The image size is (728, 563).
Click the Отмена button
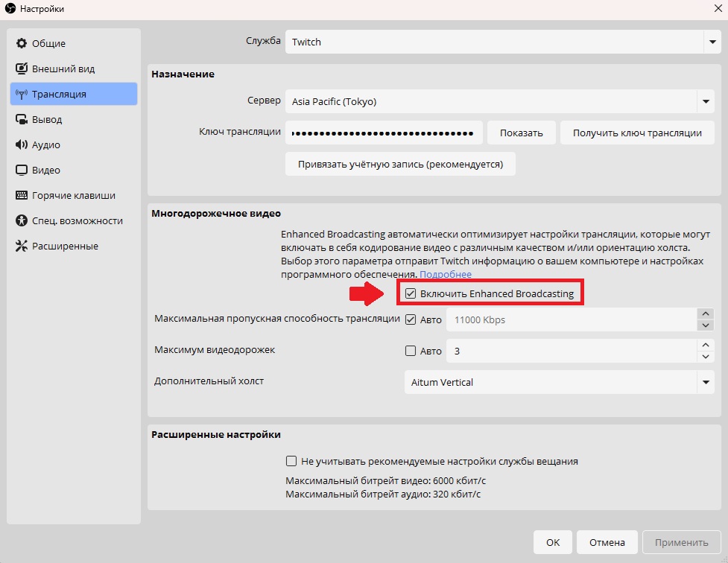pos(607,542)
